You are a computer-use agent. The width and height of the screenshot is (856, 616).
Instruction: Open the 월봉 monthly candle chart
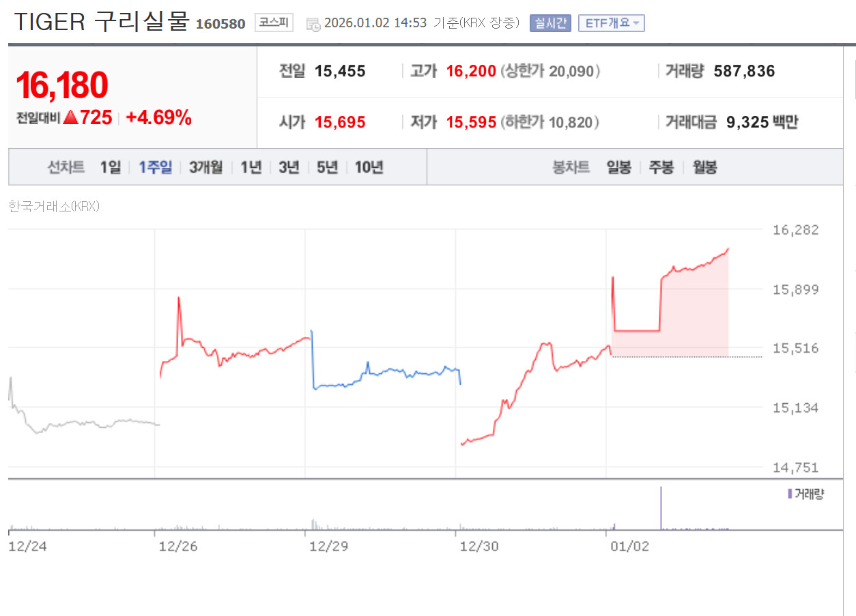click(704, 167)
